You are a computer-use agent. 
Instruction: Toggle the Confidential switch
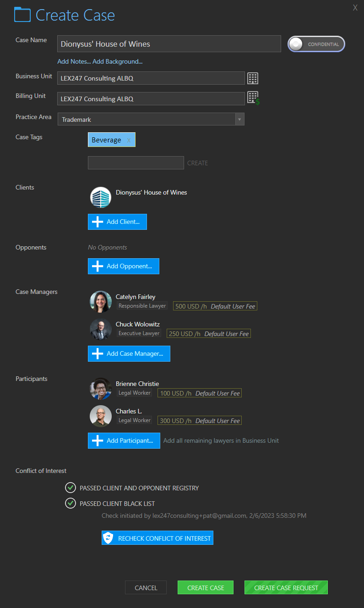(316, 44)
